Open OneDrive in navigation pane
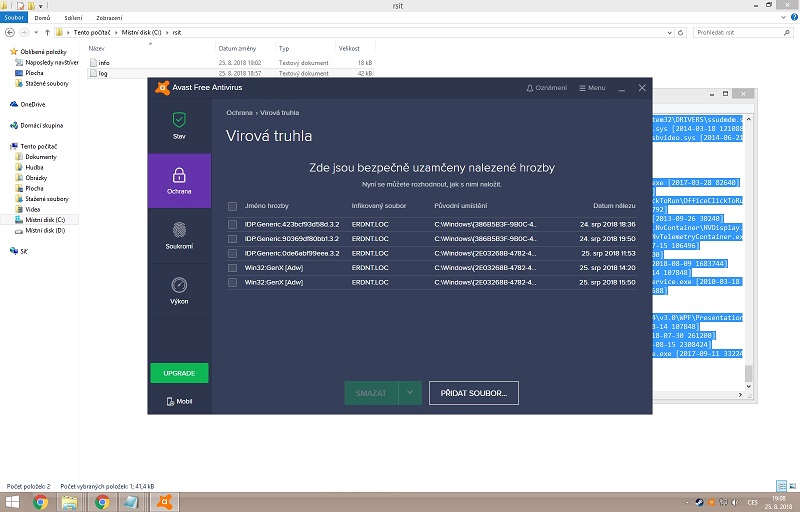Image resolution: width=800 pixels, height=512 pixels. pos(33,105)
